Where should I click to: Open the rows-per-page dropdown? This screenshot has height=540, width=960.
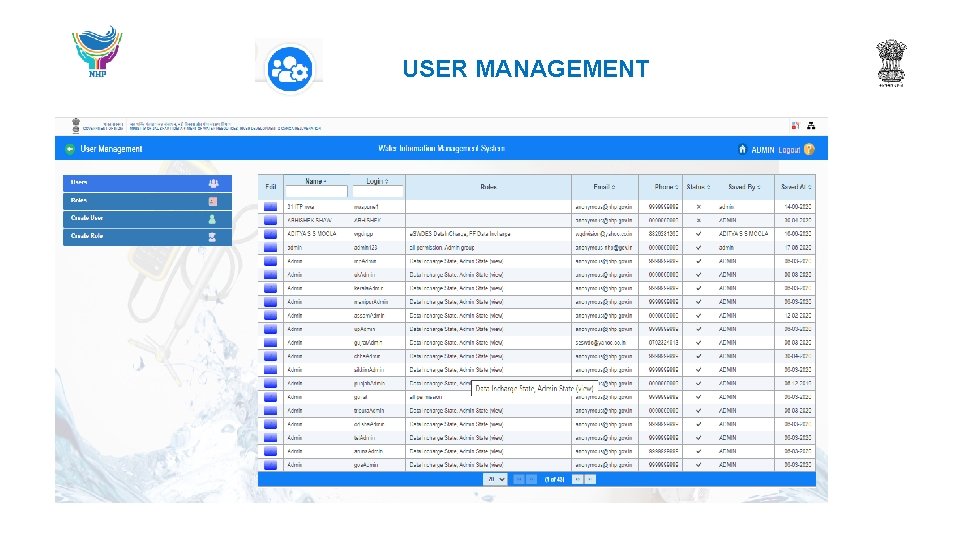[495, 479]
